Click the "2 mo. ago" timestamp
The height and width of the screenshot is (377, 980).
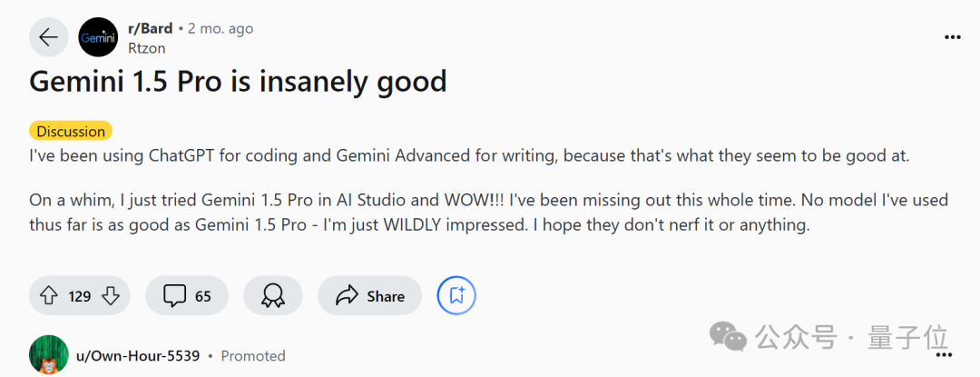coord(220,28)
